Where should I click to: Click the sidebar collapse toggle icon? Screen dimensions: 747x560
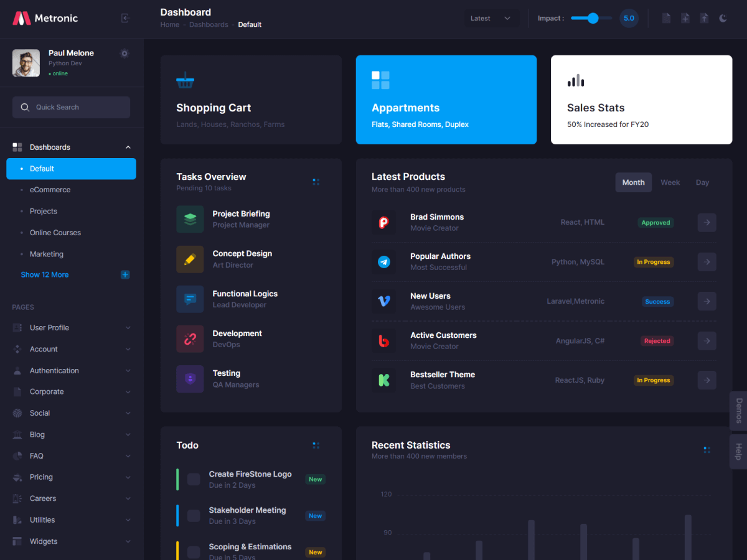pos(125,19)
